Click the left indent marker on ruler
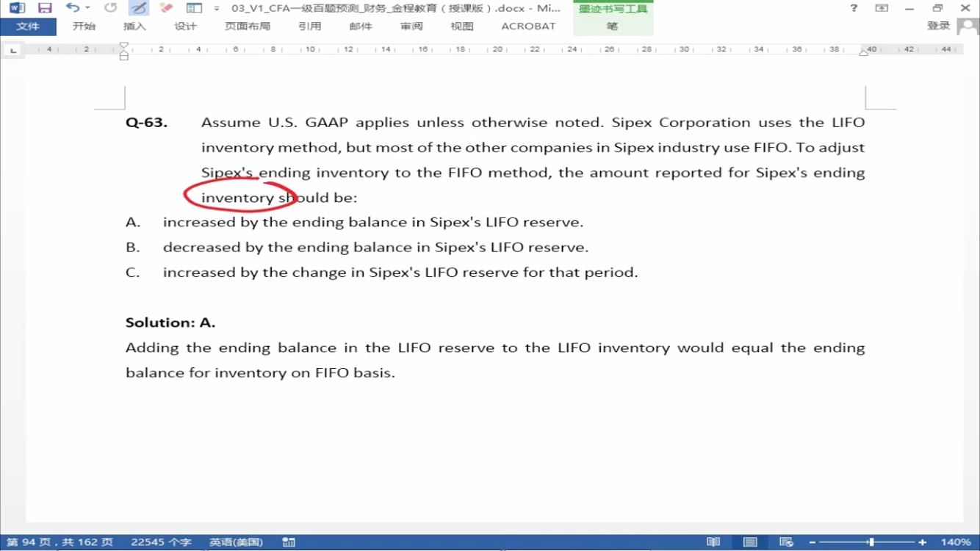The image size is (980, 551). 123,56
